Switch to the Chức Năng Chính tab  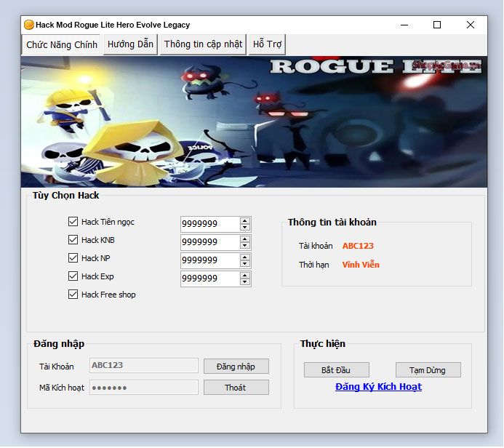(61, 44)
